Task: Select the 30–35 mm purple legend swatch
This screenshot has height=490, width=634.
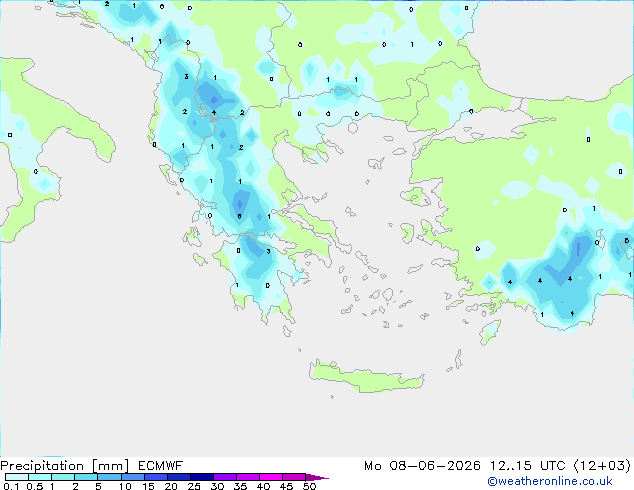Action: click(225, 477)
